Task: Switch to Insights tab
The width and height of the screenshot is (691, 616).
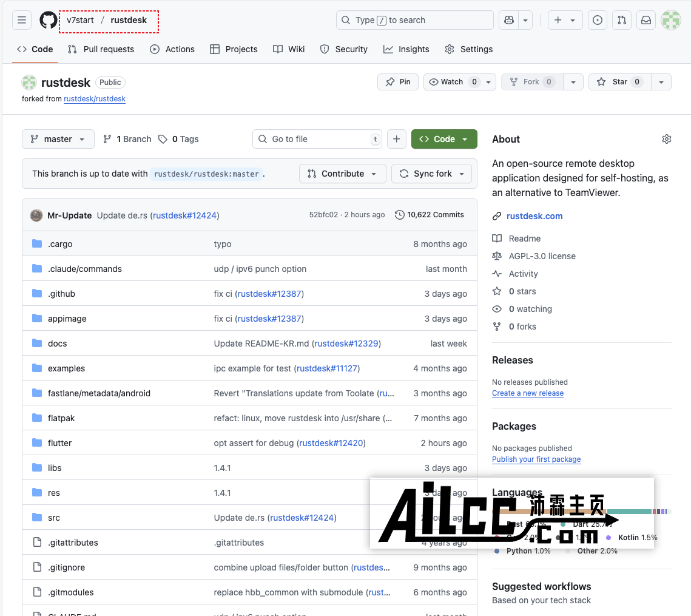Action: (x=406, y=49)
